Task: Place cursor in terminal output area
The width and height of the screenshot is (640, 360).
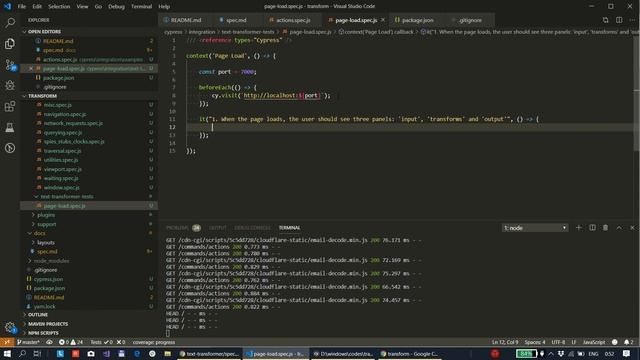Action: click(x=400, y=286)
